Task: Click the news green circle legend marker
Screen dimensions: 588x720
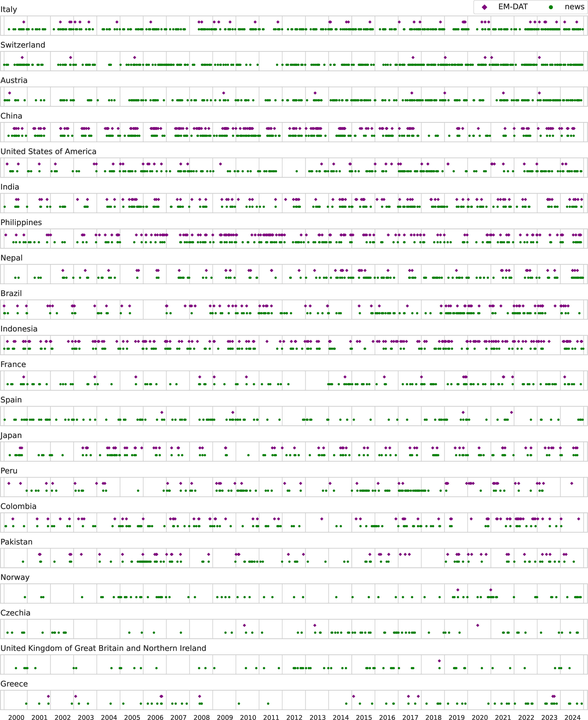Action: pyautogui.click(x=551, y=7)
